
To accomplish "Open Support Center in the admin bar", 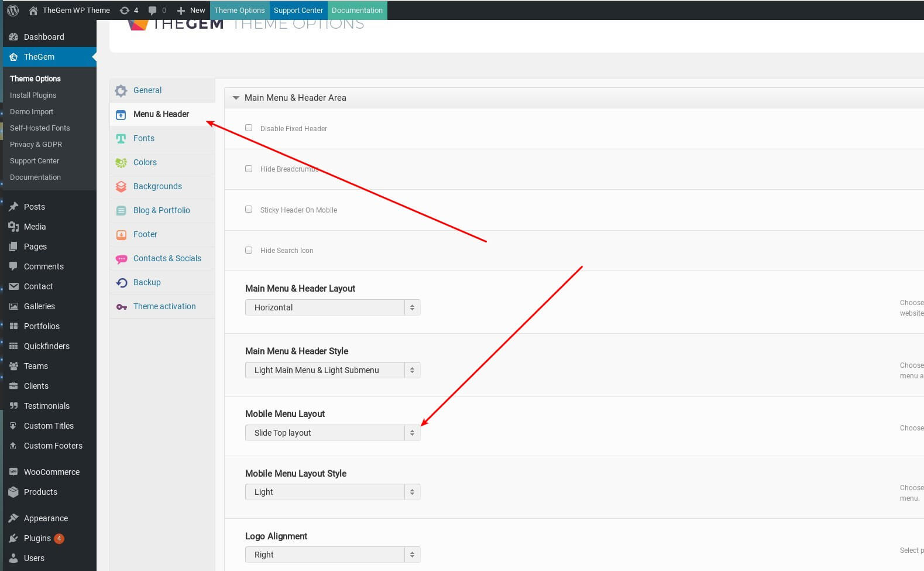I will click(x=298, y=10).
